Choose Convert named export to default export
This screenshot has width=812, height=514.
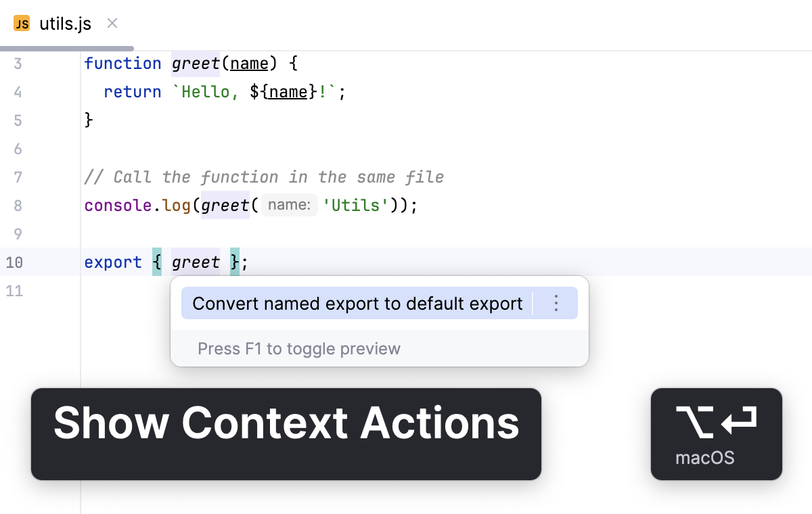(357, 303)
